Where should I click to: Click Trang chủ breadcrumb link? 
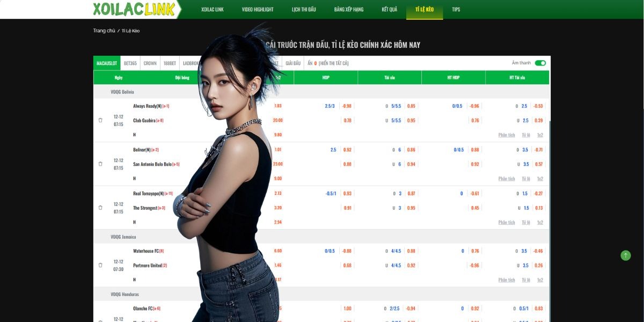104,31
